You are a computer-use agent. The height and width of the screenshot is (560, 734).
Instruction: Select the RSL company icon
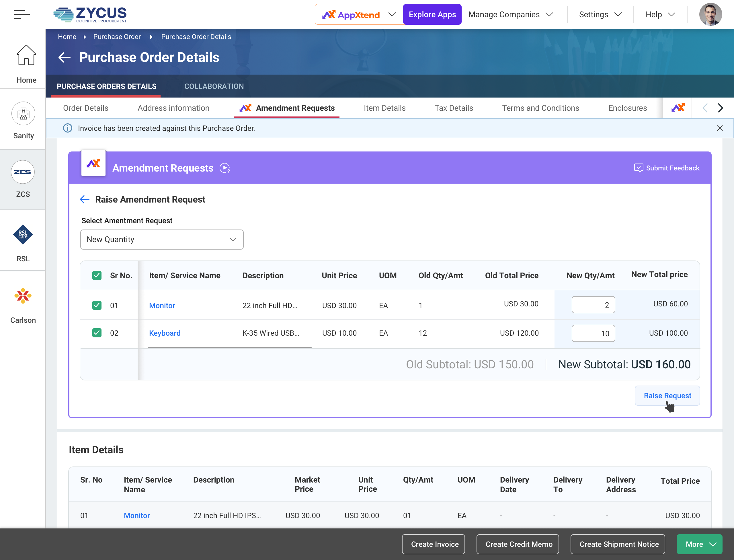pyautogui.click(x=23, y=235)
